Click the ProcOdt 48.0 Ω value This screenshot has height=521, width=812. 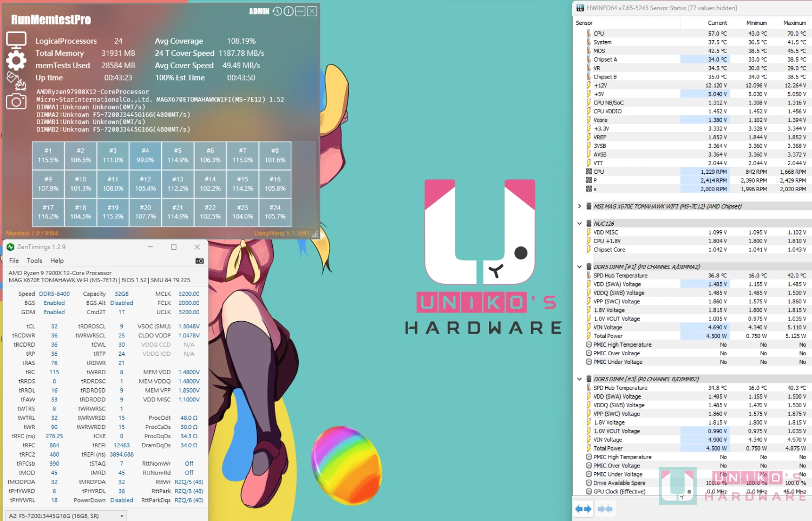pyautogui.click(x=189, y=418)
